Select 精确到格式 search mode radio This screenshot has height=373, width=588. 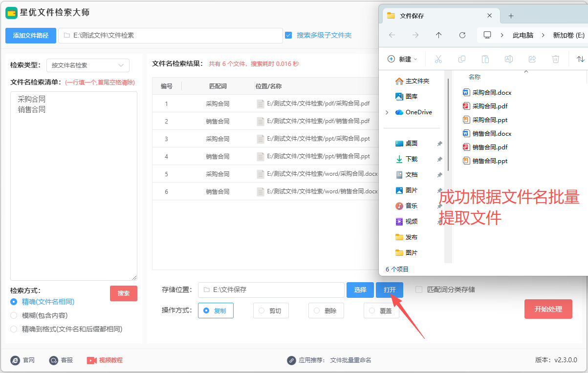[14, 329]
